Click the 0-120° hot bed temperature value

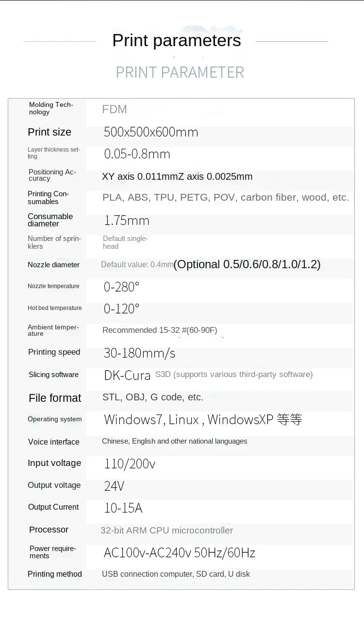point(121,309)
